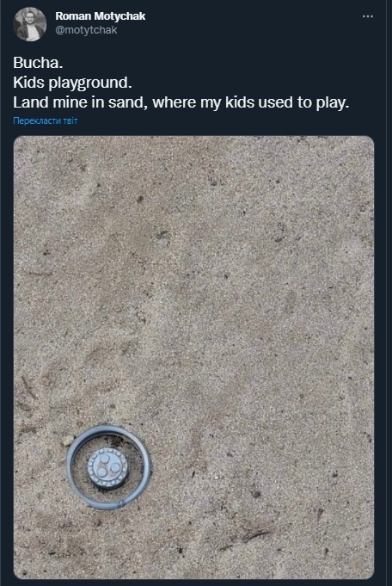The image size is (392, 586).
Task: Click the dark twig in the photo's lower right
Action: [254, 535]
